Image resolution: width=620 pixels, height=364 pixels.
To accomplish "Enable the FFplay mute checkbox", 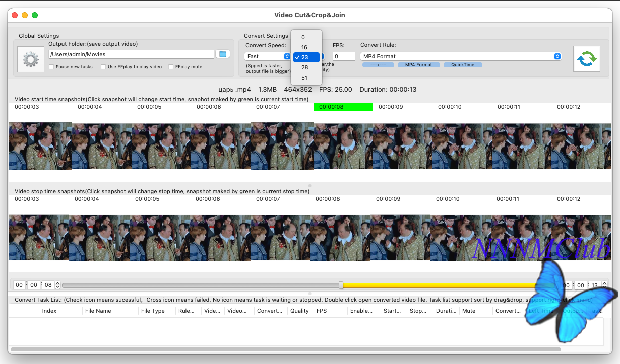I will coord(171,67).
